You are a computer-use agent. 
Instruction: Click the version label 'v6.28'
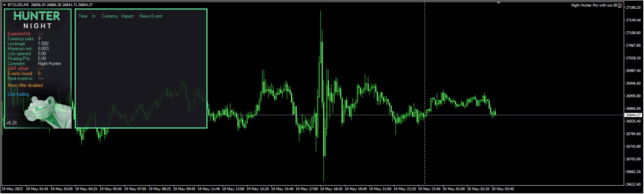[x=11, y=123]
